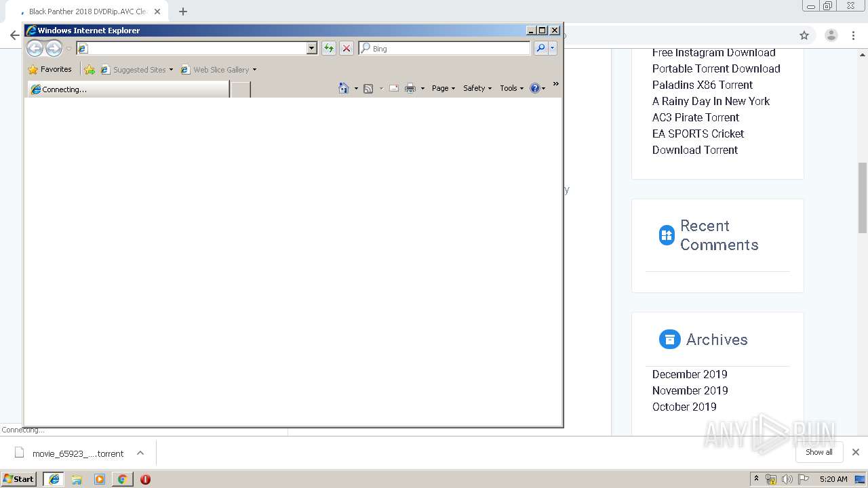The image size is (868, 488).
Task: Click the Internet Explorer address bar
Action: click(191, 48)
